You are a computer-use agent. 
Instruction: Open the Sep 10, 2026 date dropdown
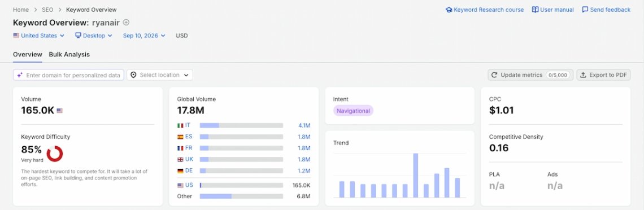click(144, 36)
